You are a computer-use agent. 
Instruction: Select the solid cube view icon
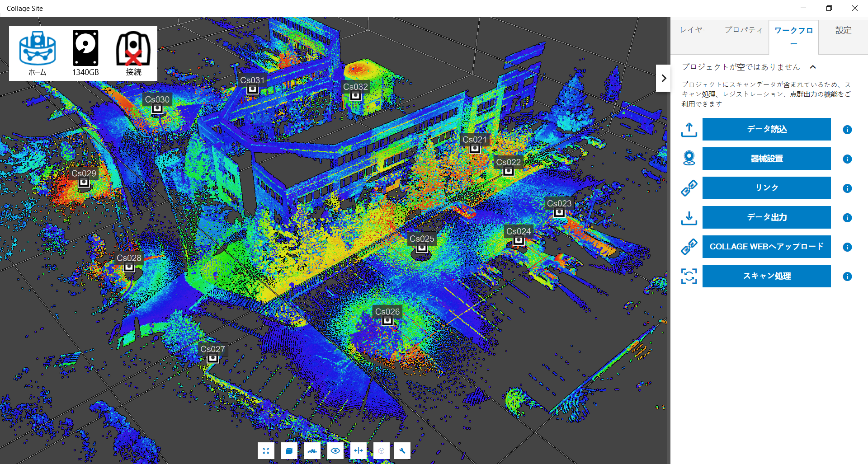tap(289, 450)
